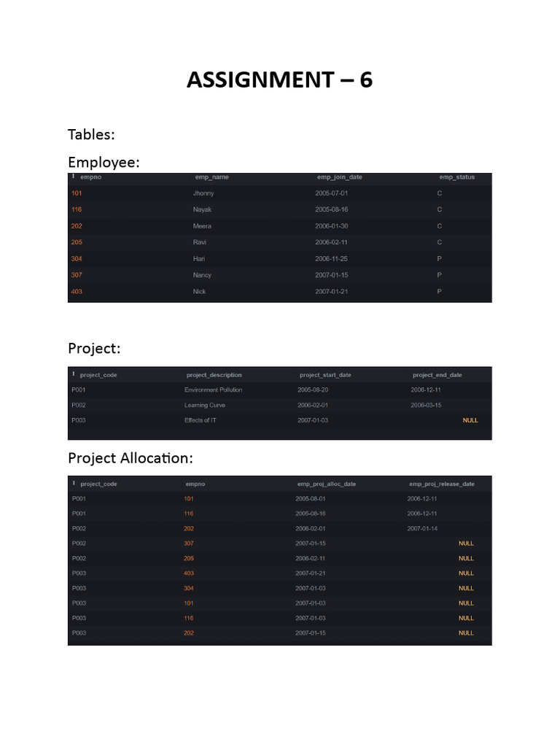560x747 pixels.
Task: Select the Effects of IT cell
Action: tap(201, 420)
